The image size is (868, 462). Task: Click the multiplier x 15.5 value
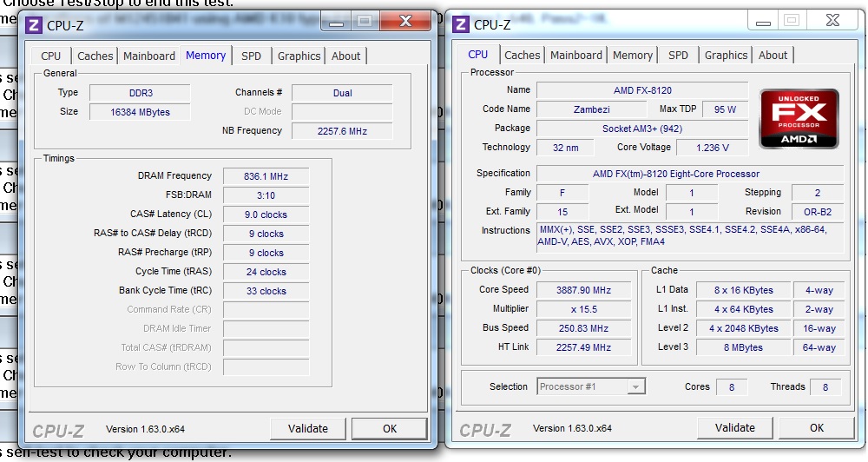583,309
